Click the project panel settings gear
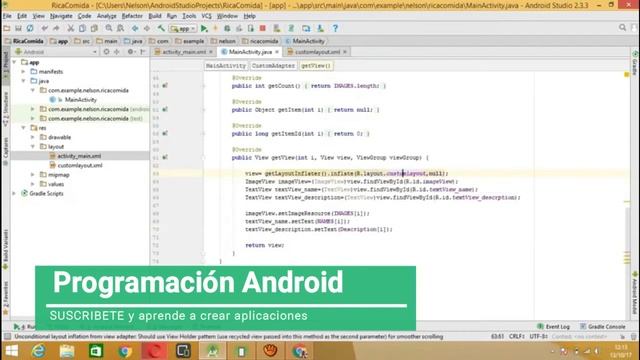 (131, 52)
